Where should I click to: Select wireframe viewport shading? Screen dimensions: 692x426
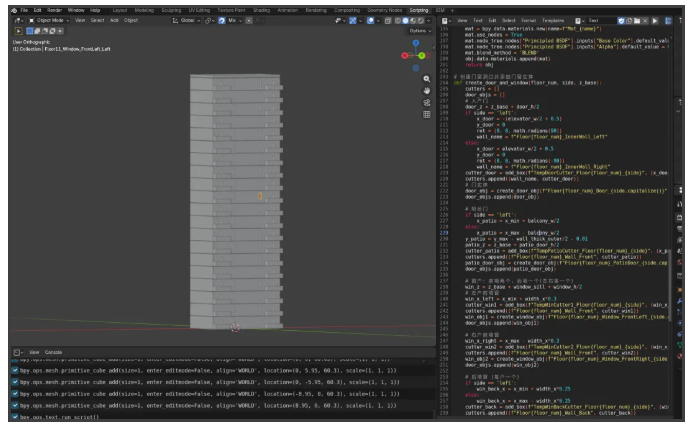[x=398, y=21]
